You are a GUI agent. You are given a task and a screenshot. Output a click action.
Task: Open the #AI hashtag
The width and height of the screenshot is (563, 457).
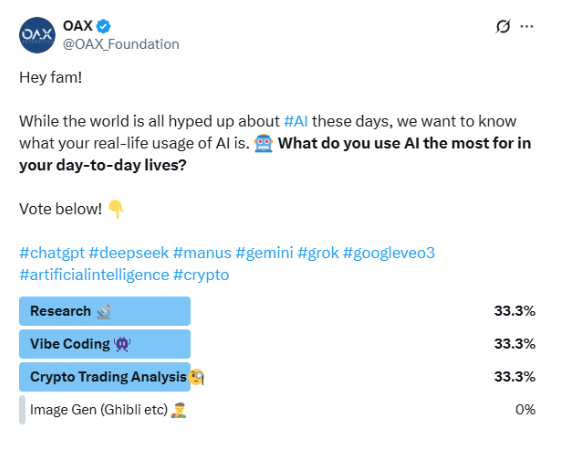(x=296, y=121)
